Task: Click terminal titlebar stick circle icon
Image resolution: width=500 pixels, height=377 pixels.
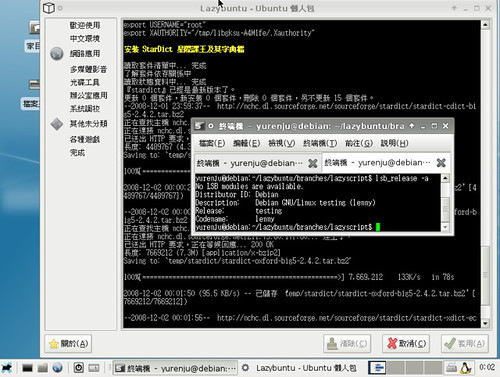Action: pyautogui.click(x=211, y=126)
